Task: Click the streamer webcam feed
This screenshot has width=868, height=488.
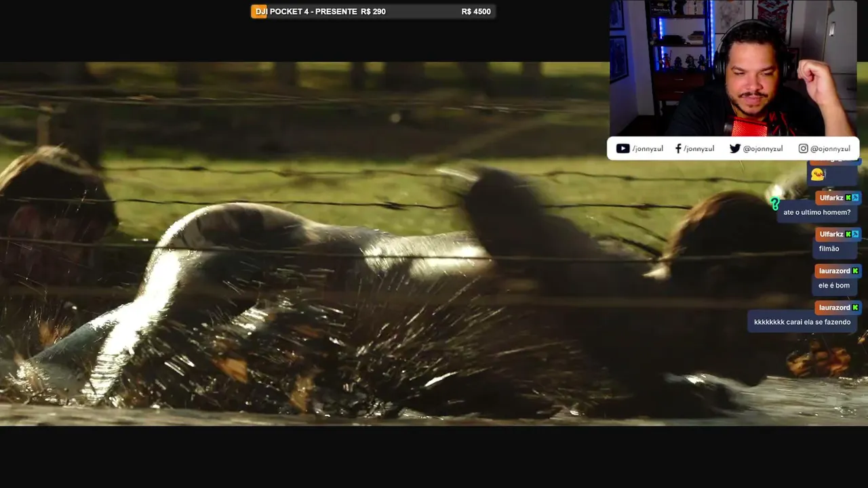Action: (733, 68)
